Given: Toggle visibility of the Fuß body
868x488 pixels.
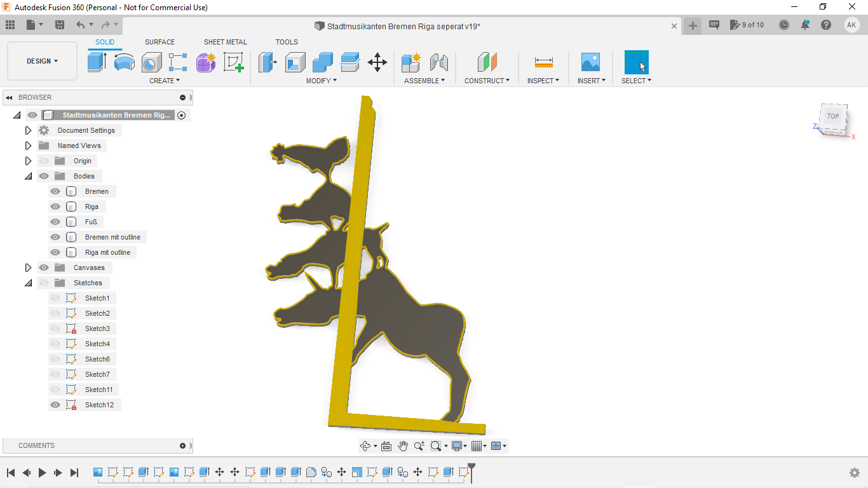Looking at the screenshot, I should (x=55, y=222).
